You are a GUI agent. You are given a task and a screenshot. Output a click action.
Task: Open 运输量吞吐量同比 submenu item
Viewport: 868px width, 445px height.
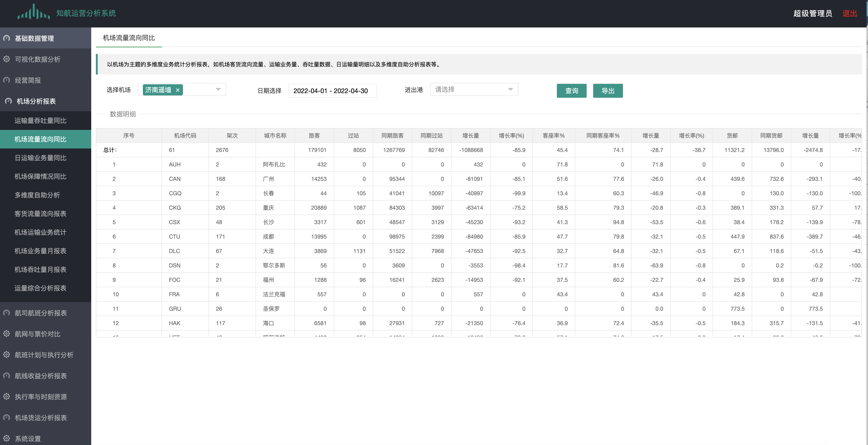[x=40, y=121]
